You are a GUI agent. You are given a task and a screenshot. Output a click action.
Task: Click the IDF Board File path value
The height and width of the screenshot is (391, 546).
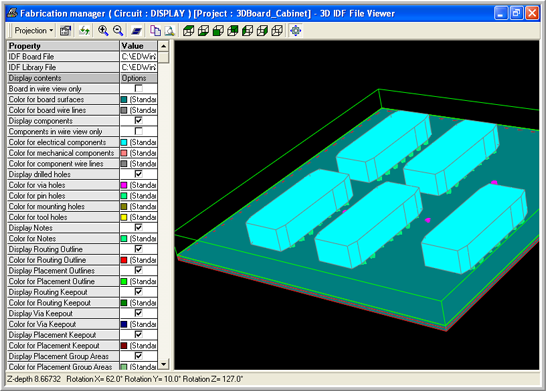point(139,56)
